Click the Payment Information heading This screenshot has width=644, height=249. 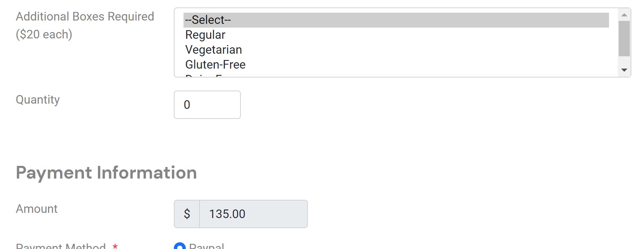click(x=106, y=173)
